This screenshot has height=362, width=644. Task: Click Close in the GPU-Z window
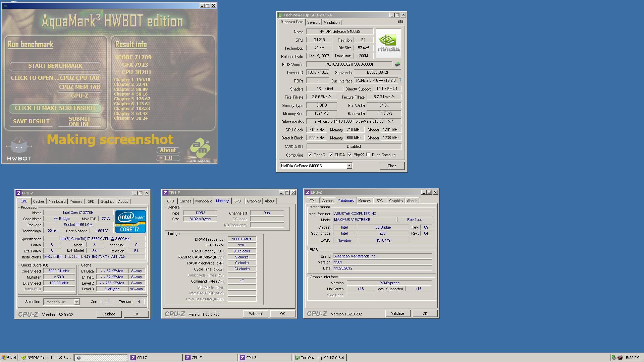(392, 166)
